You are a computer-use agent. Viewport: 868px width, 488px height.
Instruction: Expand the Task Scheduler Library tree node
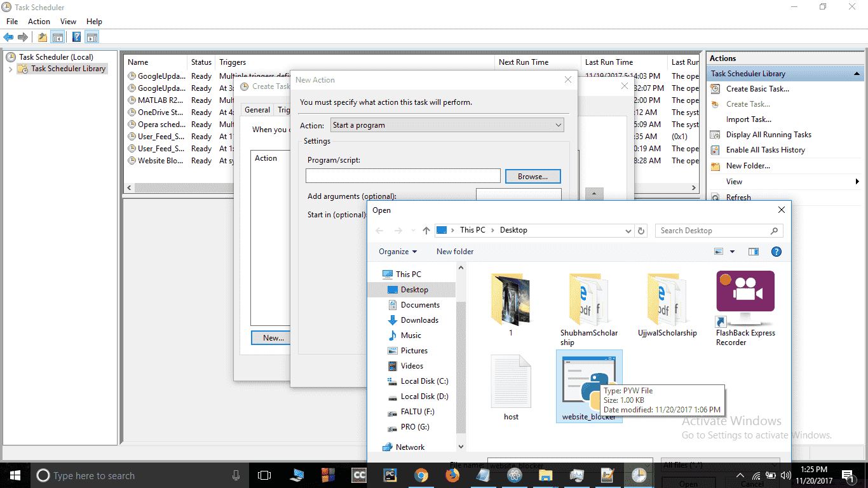coord(11,69)
